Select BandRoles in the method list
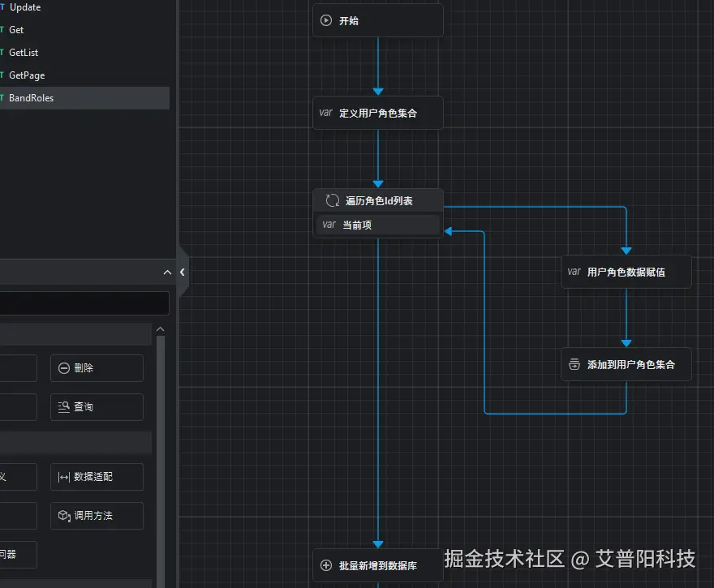The width and height of the screenshot is (714, 588). [x=32, y=97]
